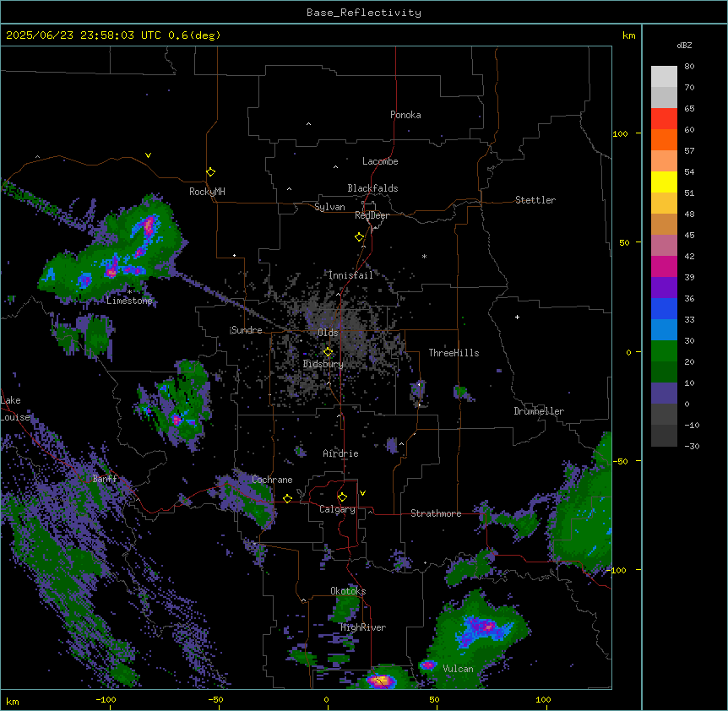
Task: Select the yellow diamond marker southeast of Cochrane
Action: click(287, 498)
